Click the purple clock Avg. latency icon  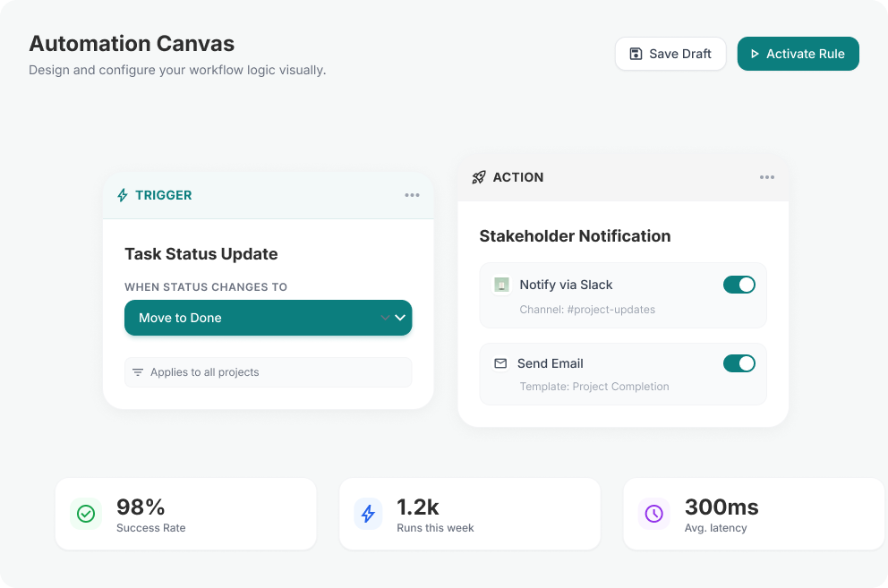pyautogui.click(x=654, y=514)
